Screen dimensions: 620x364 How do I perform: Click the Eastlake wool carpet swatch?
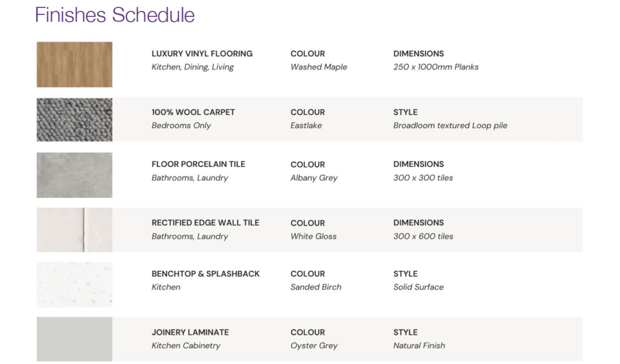pos(74,120)
